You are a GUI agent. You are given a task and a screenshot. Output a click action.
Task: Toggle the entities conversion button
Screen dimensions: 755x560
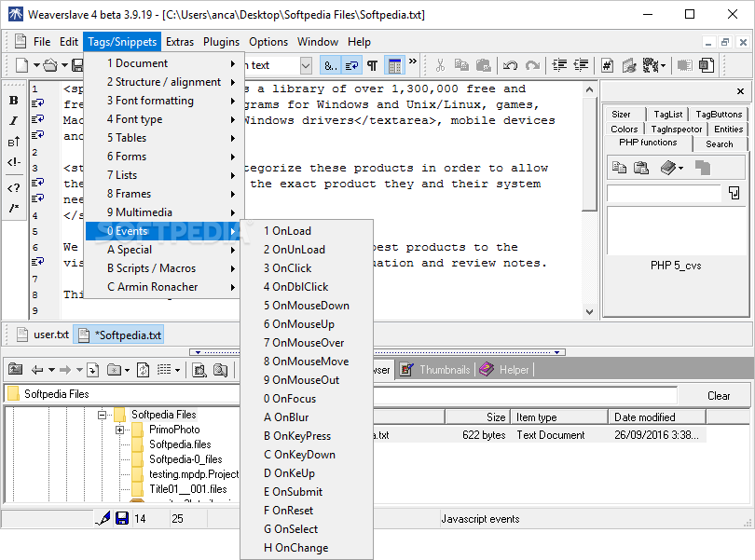coord(330,65)
